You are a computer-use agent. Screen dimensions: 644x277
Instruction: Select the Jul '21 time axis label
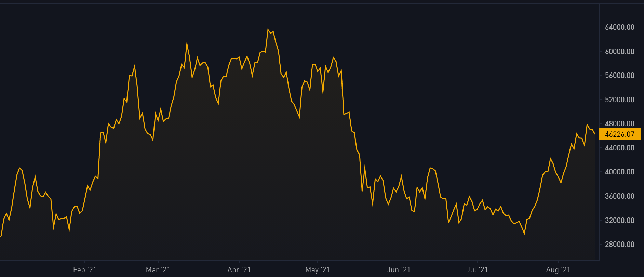click(x=477, y=270)
